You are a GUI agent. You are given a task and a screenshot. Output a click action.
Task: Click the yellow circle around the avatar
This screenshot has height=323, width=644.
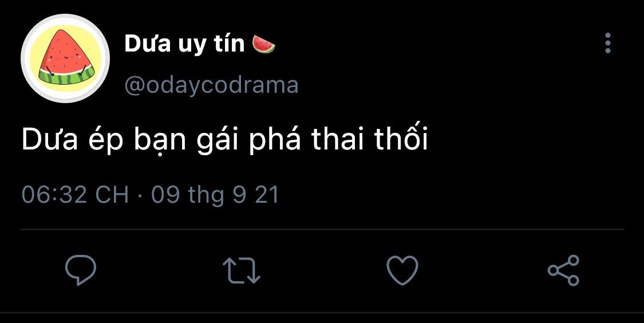coord(65,58)
